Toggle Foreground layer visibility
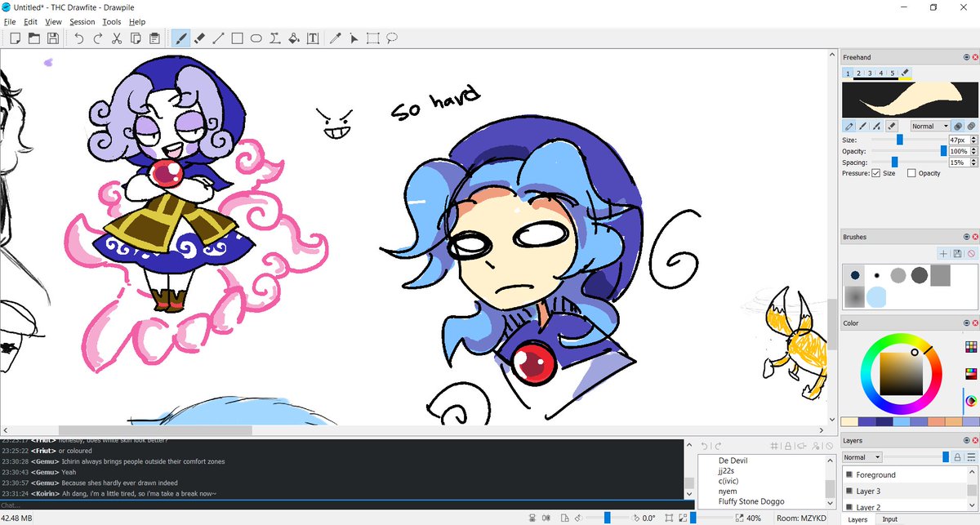 tap(849, 474)
